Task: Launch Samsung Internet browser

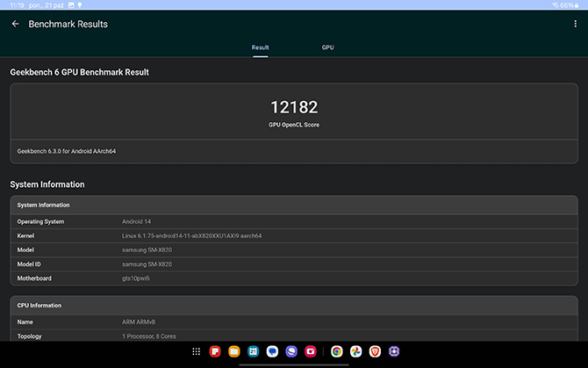Action: (291, 351)
